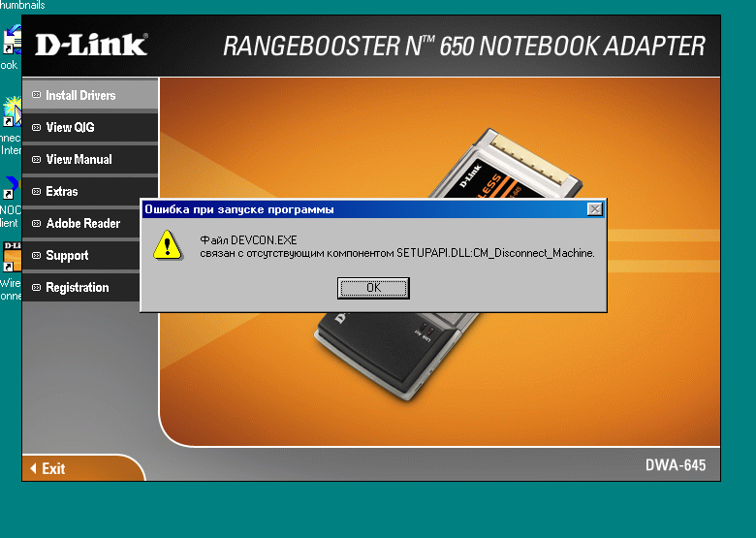Close the error dialog with the X button
This screenshot has width=756, height=538.
tap(595, 209)
